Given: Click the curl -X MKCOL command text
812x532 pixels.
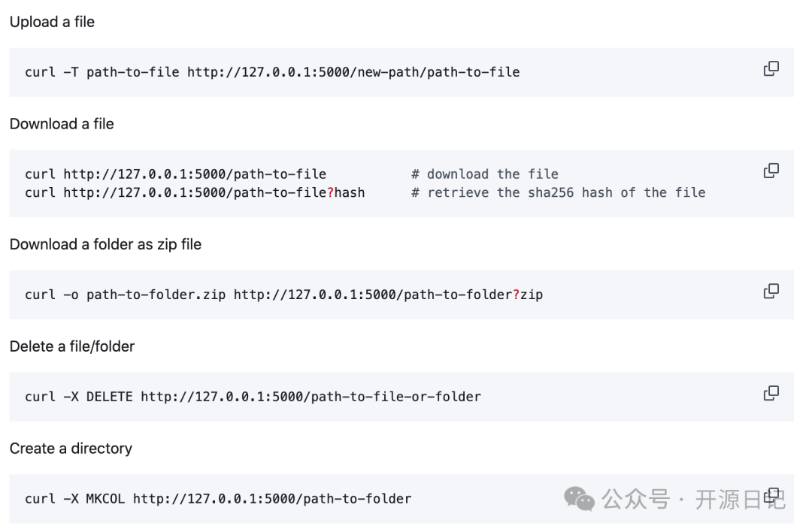Looking at the screenshot, I should pos(218,499).
